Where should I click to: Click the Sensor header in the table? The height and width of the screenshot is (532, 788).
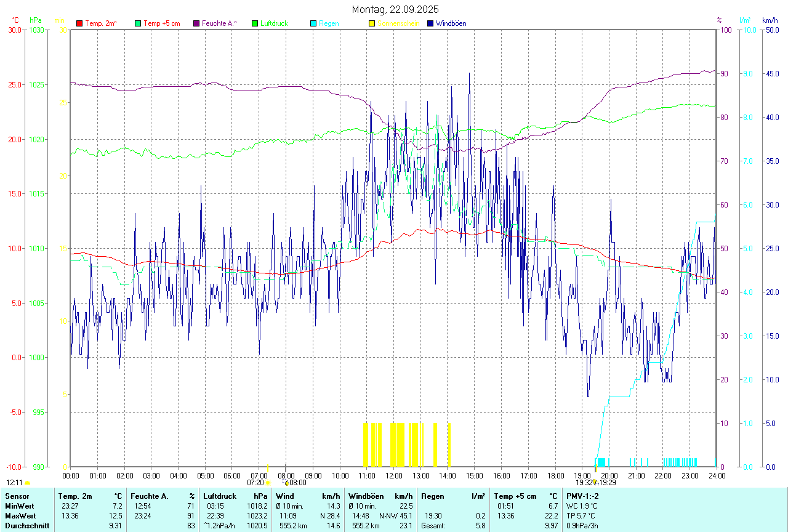[x=17, y=496]
